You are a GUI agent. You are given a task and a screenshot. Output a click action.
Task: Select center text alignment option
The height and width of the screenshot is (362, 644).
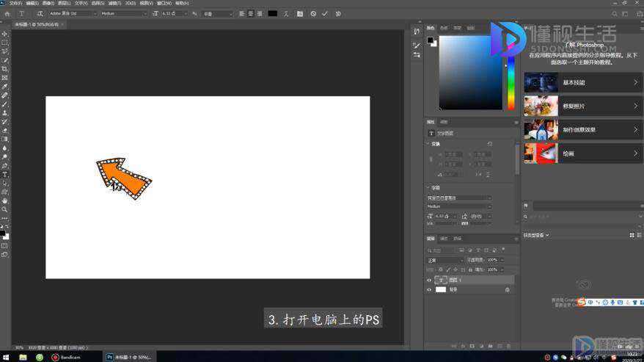(x=251, y=13)
